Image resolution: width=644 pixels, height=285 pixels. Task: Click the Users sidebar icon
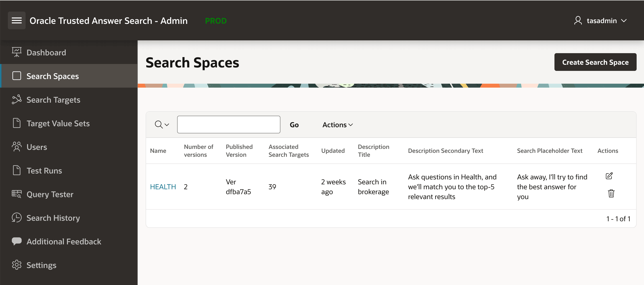16,147
